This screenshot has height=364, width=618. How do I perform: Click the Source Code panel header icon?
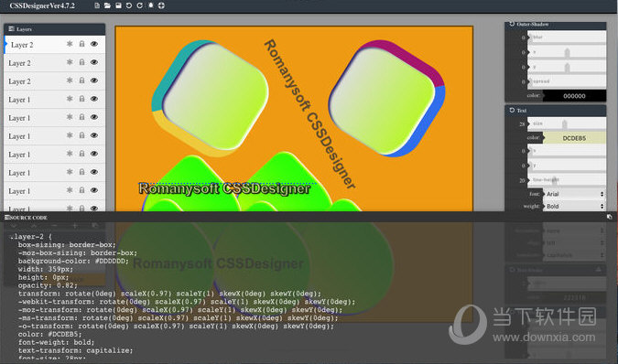coord(6,218)
